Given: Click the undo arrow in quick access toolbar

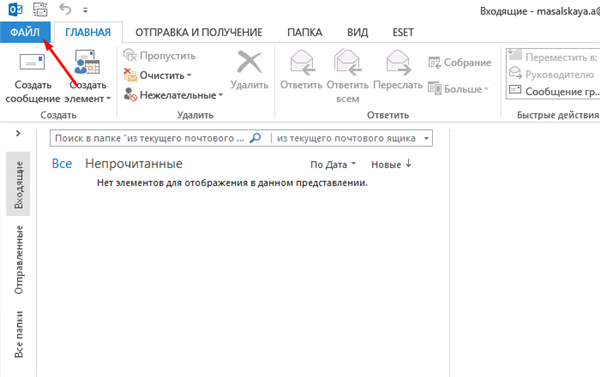Looking at the screenshot, I should (65, 9).
